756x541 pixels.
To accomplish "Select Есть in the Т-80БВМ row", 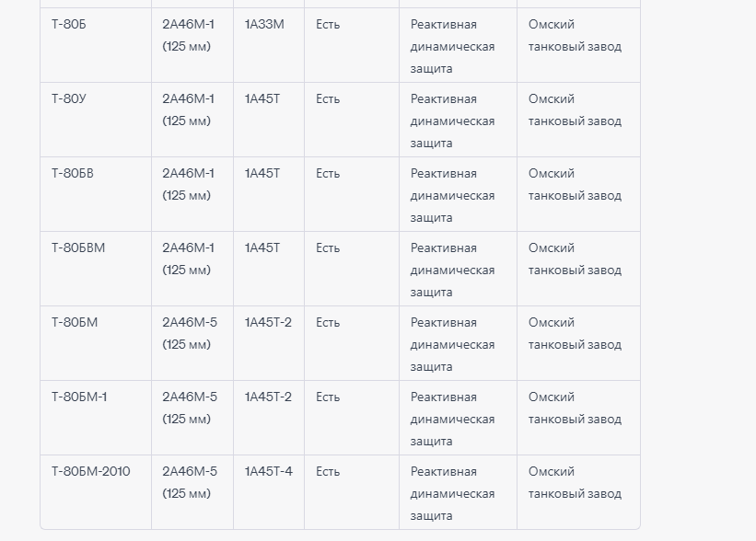I will tap(328, 248).
